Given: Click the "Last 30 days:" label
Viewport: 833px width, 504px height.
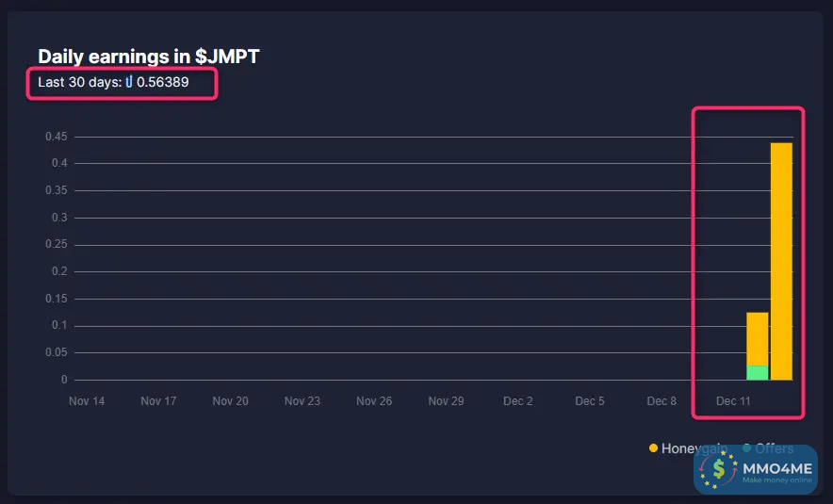Looking at the screenshot, I should click(x=79, y=82).
